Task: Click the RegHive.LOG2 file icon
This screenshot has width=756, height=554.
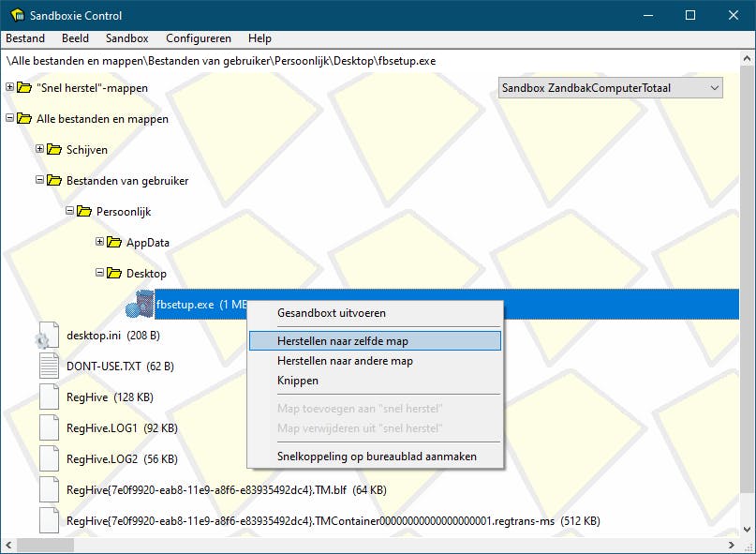Action: pyautogui.click(x=49, y=458)
